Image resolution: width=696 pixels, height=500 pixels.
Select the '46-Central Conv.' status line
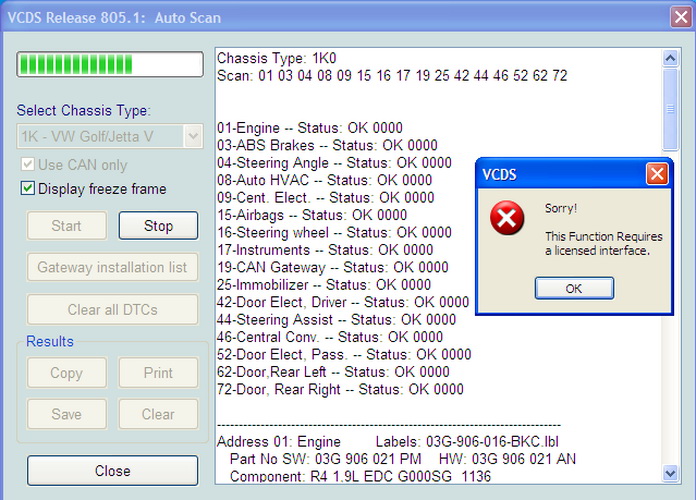click(x=330, y=337)
